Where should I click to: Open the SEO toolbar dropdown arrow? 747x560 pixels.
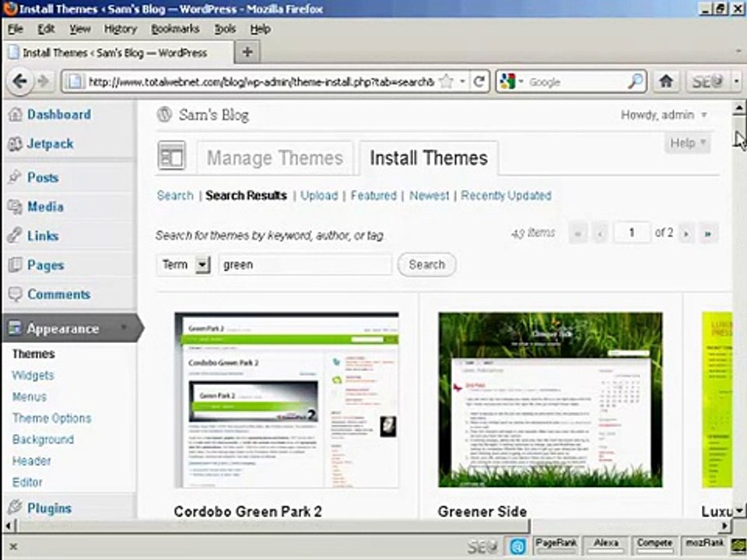736,82
